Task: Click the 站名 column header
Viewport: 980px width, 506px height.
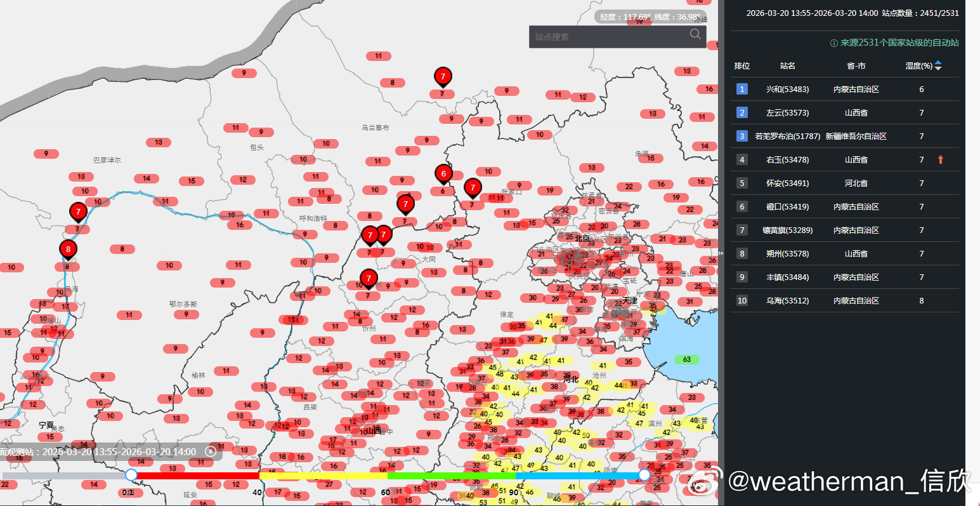Action: tap(787, 66)
